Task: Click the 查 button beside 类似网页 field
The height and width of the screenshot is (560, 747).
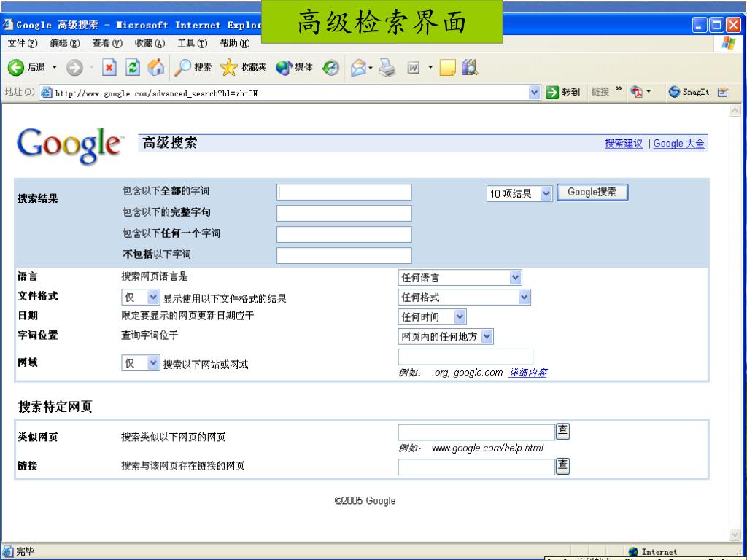Action: 562,432
